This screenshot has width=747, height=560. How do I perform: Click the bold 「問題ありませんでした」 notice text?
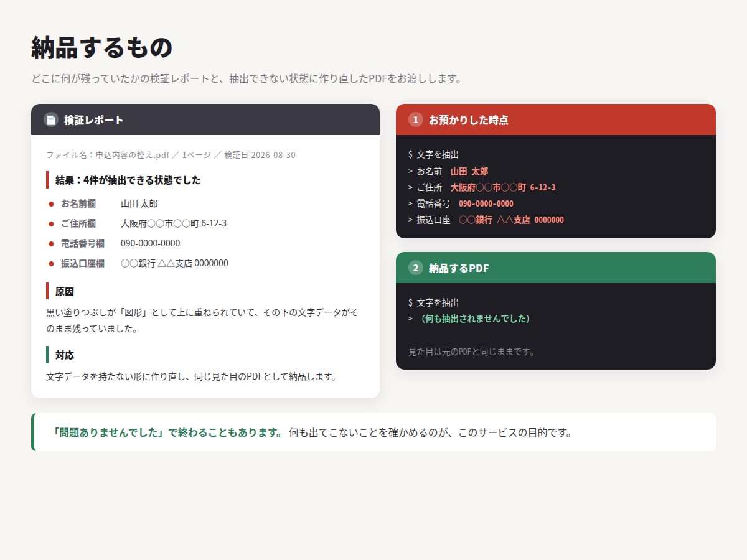point(168,432)
